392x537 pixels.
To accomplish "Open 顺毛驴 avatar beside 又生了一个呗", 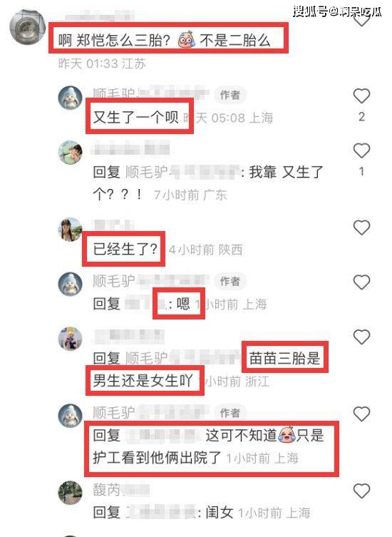I will [x=70, y=98].
